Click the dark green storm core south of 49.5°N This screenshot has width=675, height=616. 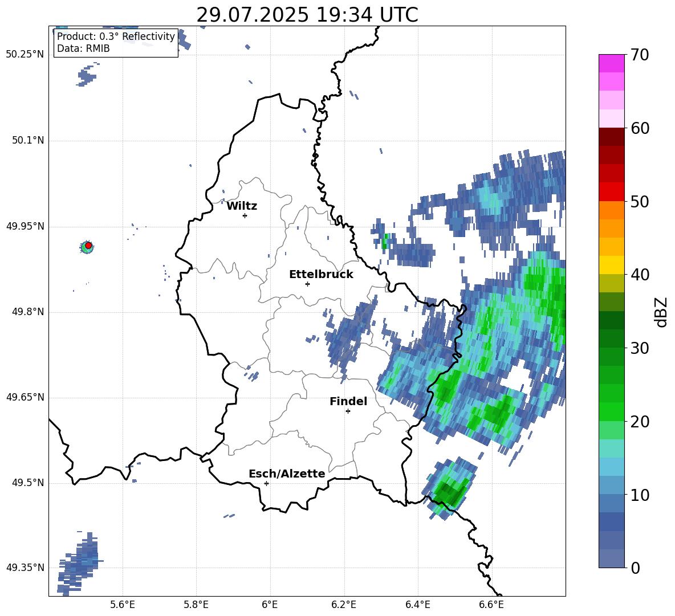pyautogui.click(x=449, y=492)
